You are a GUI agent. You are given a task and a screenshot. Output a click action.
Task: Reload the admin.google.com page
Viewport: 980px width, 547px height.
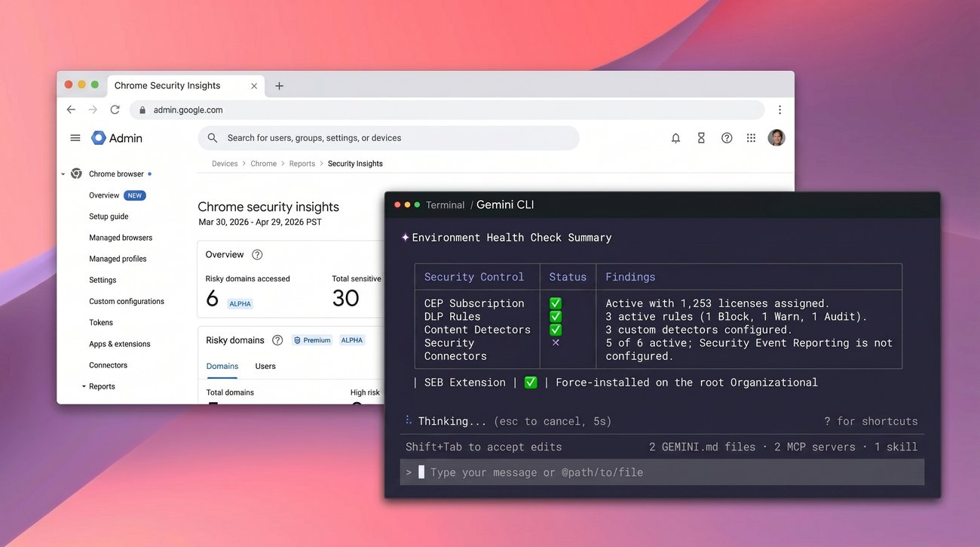point(115,109)
